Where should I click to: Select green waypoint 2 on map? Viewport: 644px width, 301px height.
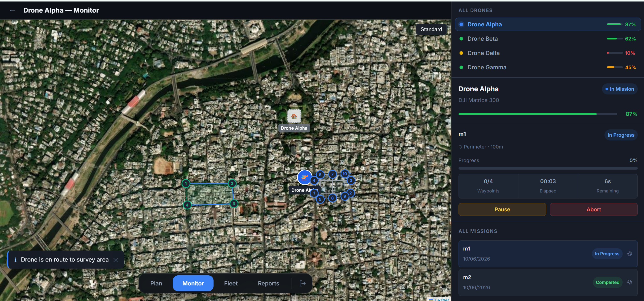point(232,183)
